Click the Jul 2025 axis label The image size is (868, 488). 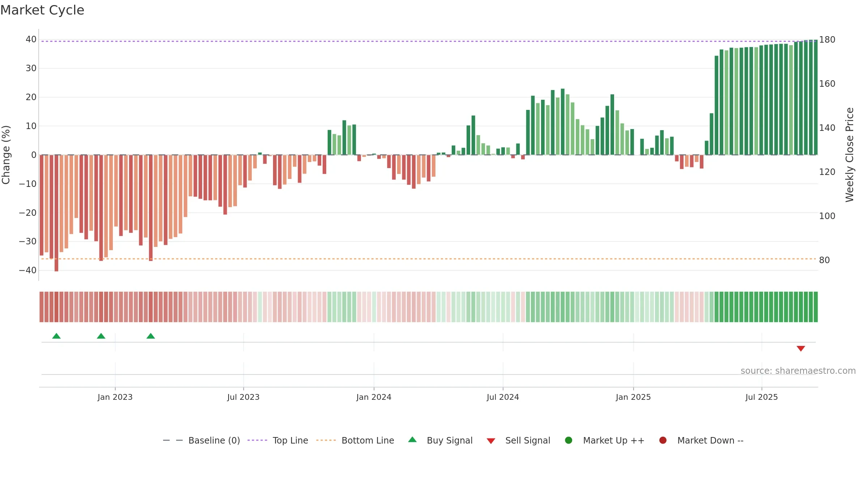(762, 397)
